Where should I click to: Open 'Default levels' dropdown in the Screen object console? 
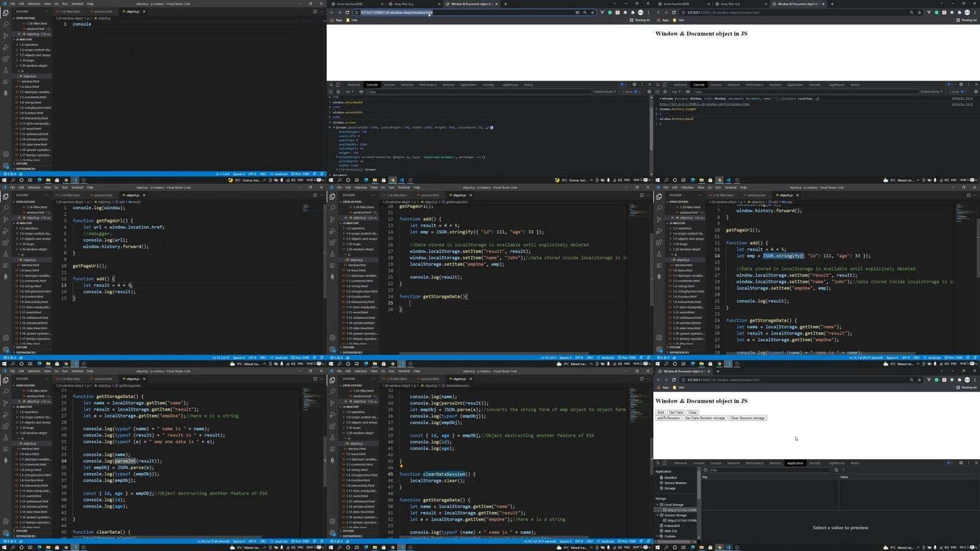pos(605,91)
